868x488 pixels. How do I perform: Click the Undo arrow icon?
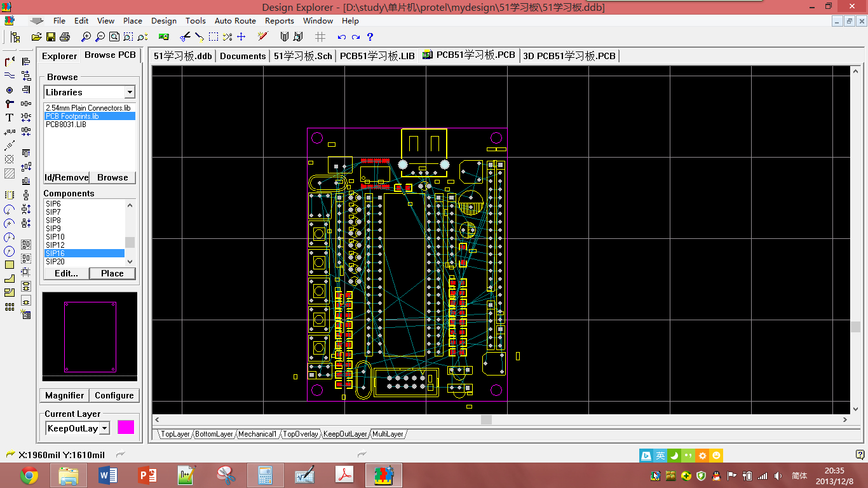coord(342,37)
